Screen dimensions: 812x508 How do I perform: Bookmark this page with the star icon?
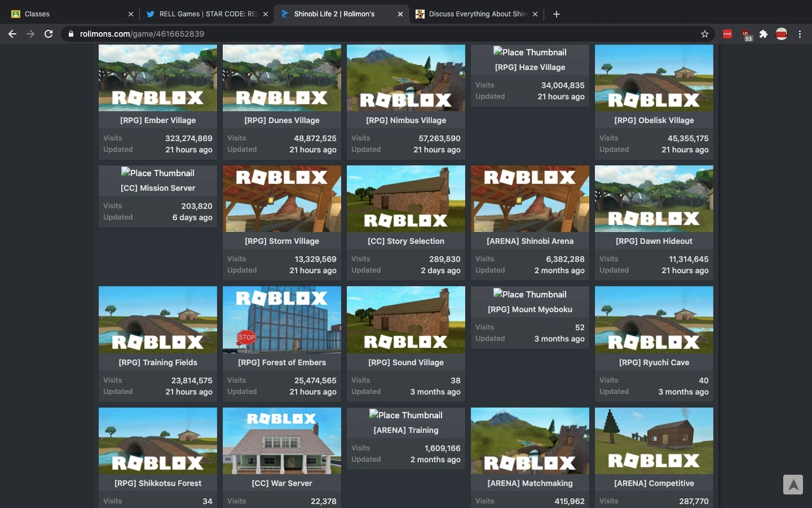tap(705, 34)
